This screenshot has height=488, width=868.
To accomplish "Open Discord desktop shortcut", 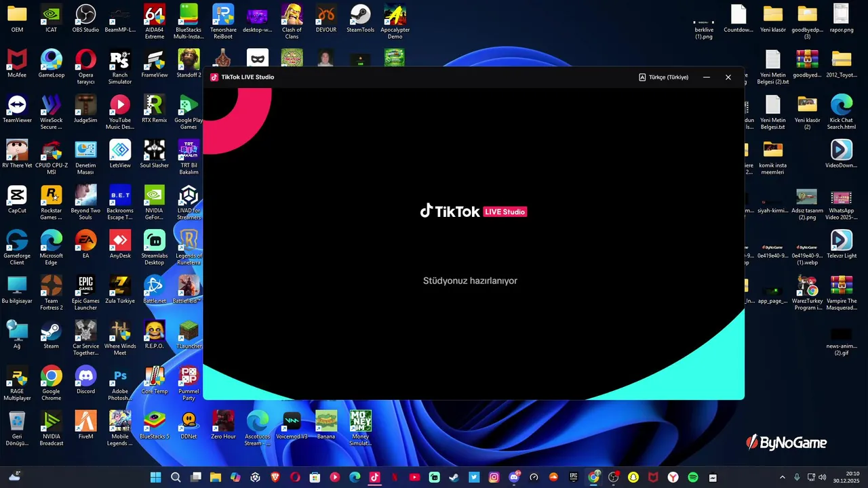I will [x=85, y=380].
